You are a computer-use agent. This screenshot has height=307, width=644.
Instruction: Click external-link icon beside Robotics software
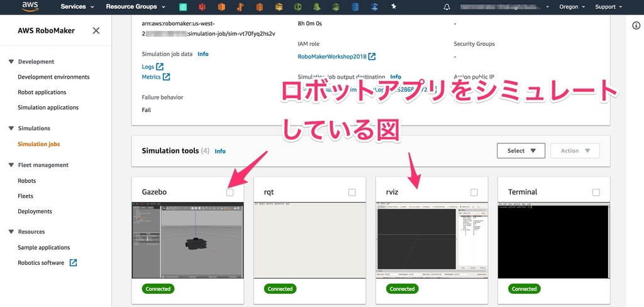tap(73, 262)
